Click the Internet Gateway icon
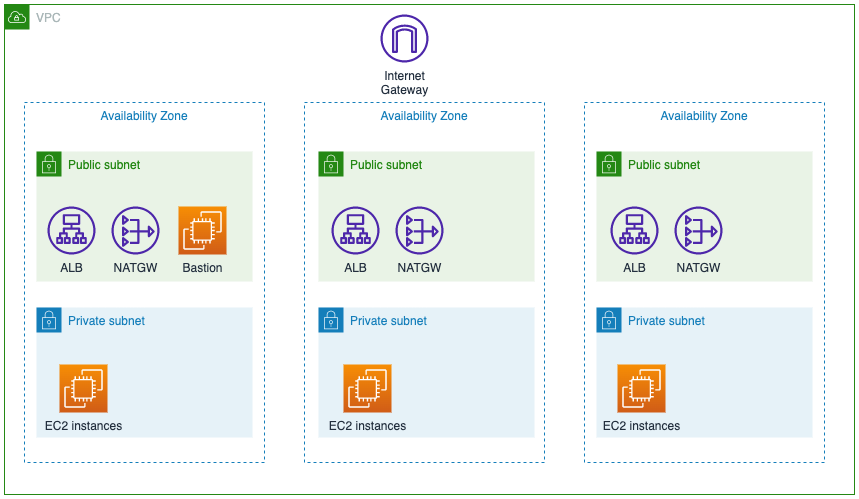The image size is (859, 499). pyautogui.click(x=404, y=39)
